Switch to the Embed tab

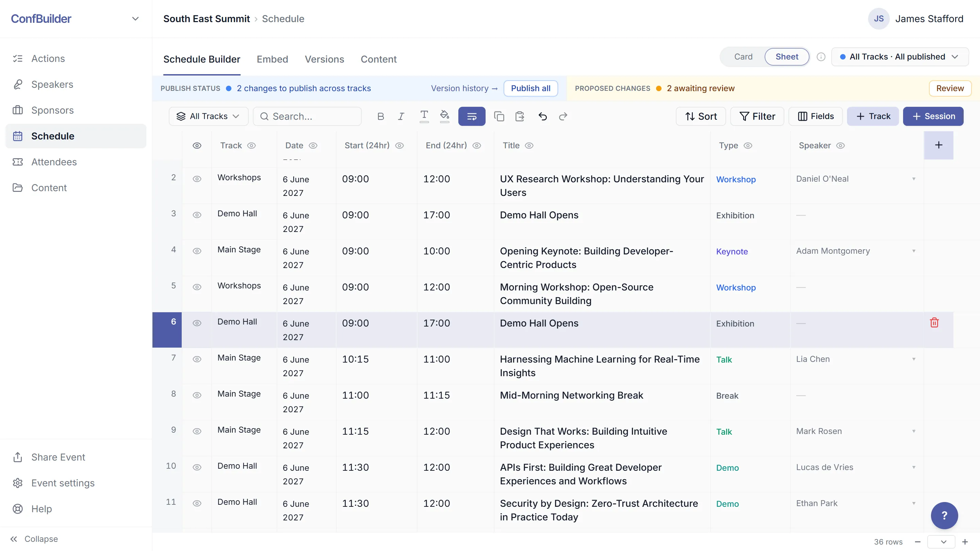click(272, 59)
